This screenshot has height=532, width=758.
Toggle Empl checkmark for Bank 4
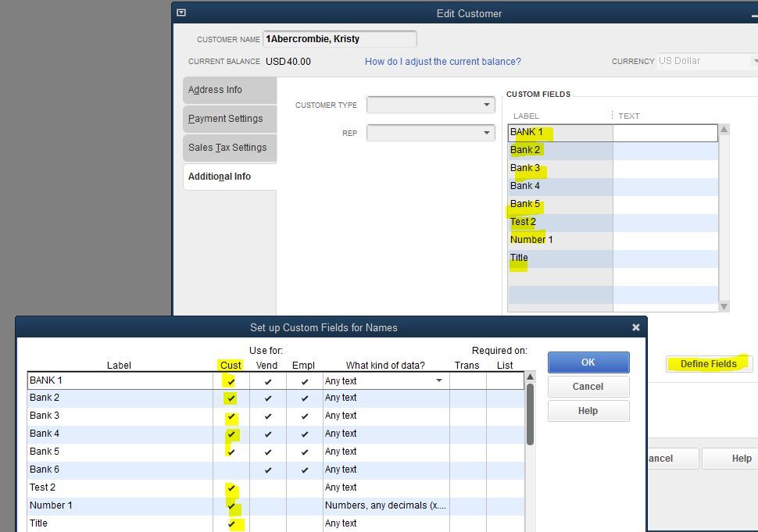(x=305, y=434)
